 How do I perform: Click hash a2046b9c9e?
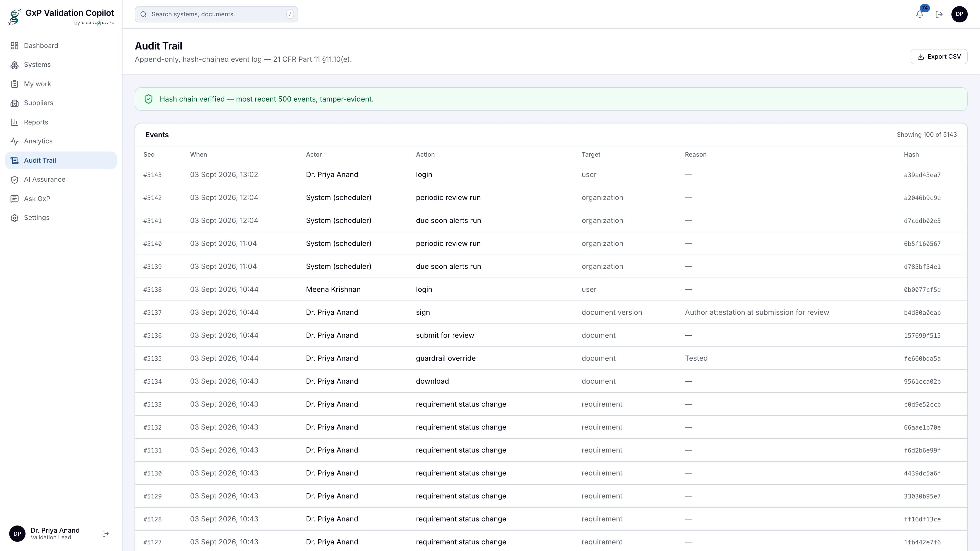pyautogui.click(x=922, y=198)
